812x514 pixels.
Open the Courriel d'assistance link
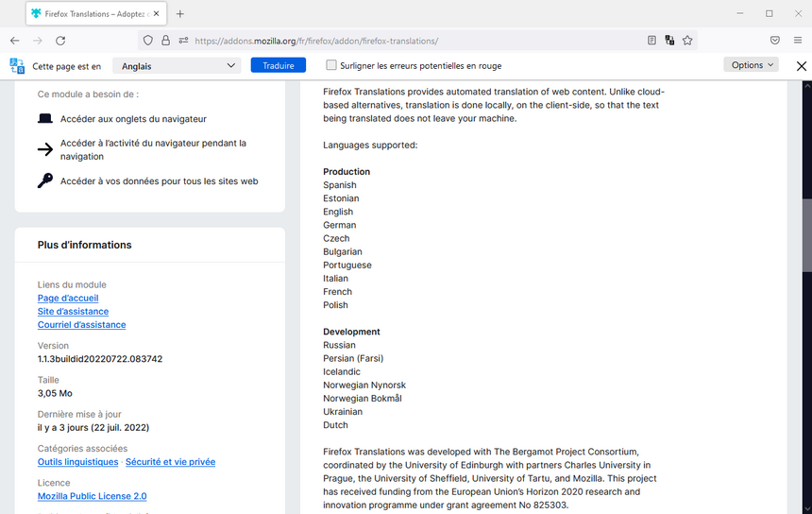[x=81, y=325]
